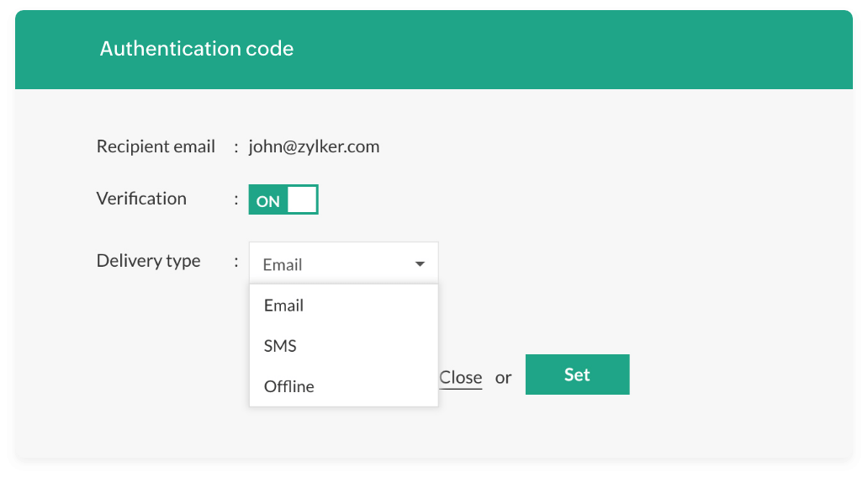The image size is (868, 478).
Task: Toggle the Verification switch off
Action: click(x=283, y=200)
